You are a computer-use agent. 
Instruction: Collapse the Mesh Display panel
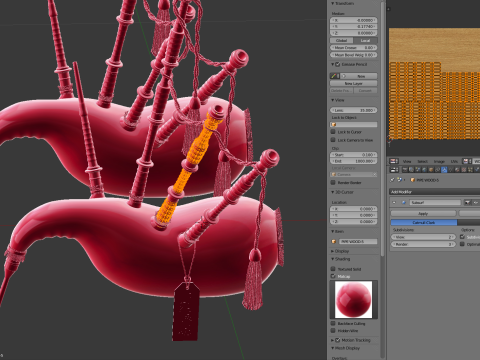point(332,348)
